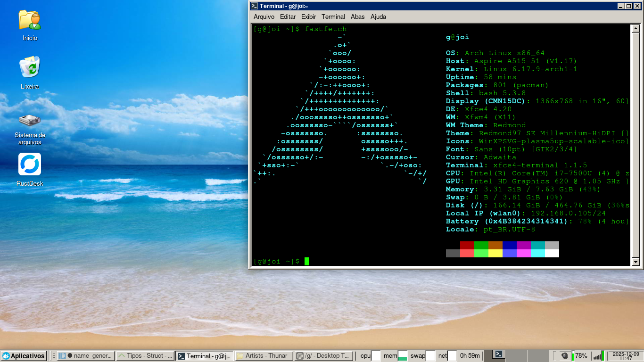Click the "Host: Aspire A515-51" line
The image size is (644, 362).
coord(512,61)
